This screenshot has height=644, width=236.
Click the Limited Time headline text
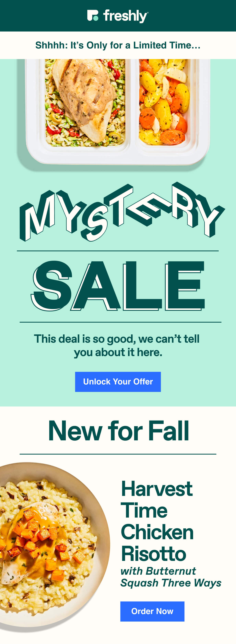point(118,45)
